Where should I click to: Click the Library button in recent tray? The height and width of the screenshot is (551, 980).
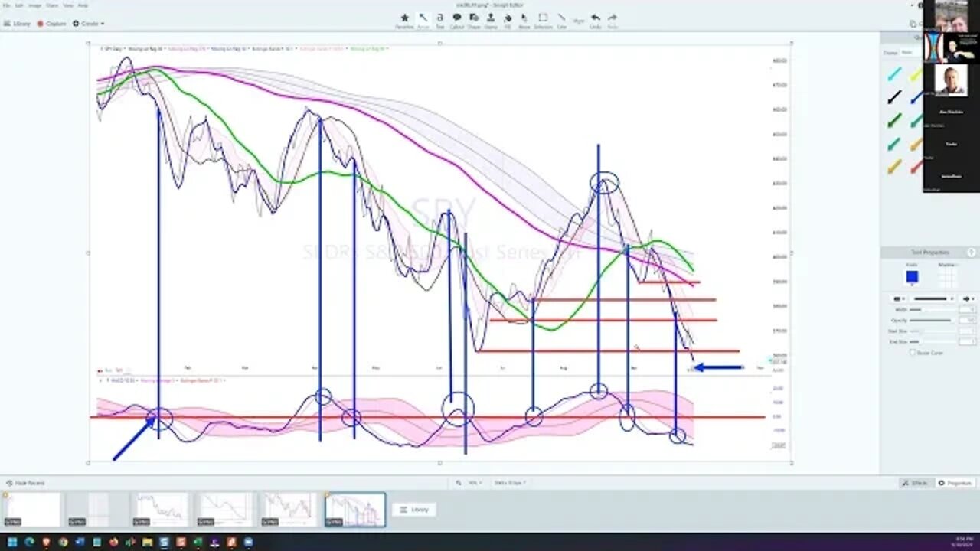(414, 510)
